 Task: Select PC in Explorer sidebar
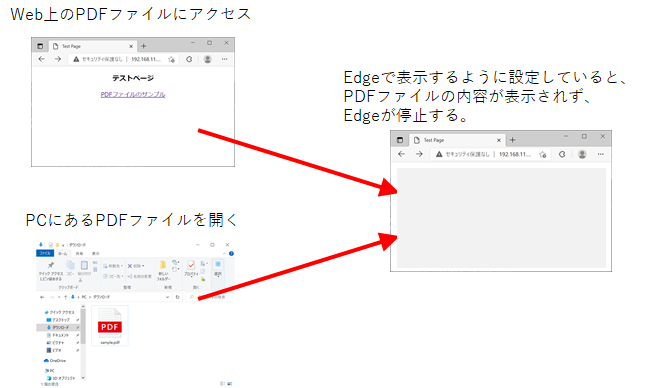click(49, 371)
